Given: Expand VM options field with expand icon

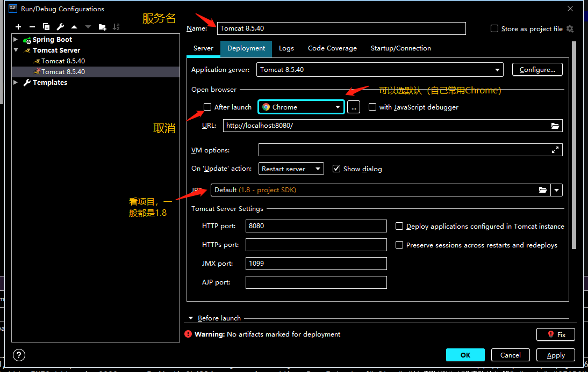Looking at the screenshot, I should 555,150.
